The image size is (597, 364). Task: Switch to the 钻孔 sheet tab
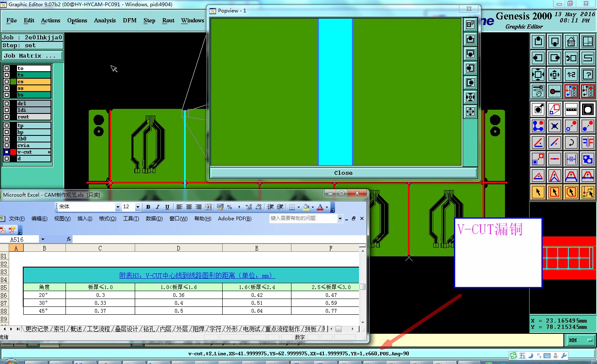pyautogui.click(x=149, y=329)
